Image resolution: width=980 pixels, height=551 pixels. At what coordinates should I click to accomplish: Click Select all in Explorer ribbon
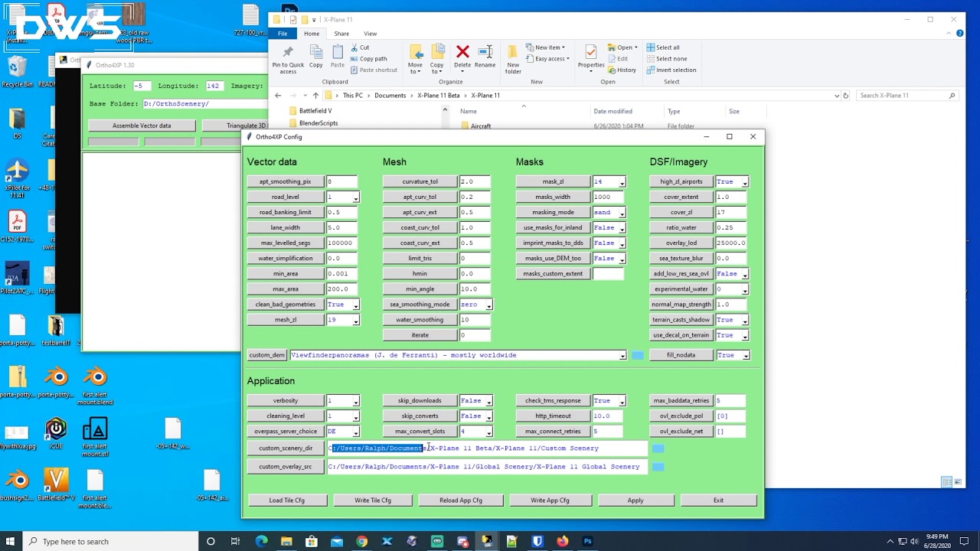point(663,47)
